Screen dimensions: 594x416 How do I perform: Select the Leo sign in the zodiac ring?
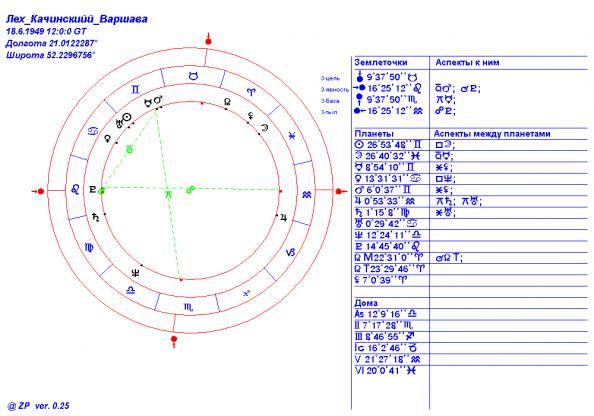point(75,189)
